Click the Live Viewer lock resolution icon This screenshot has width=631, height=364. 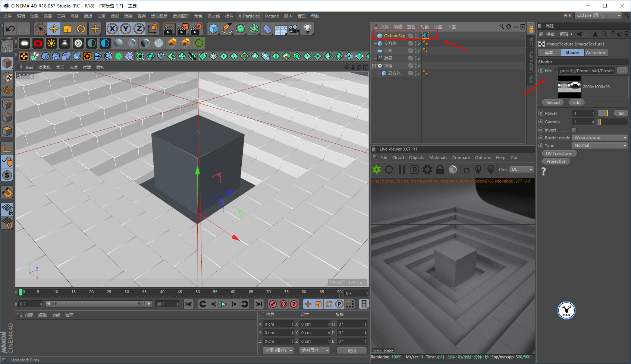(x=440, y=170)
